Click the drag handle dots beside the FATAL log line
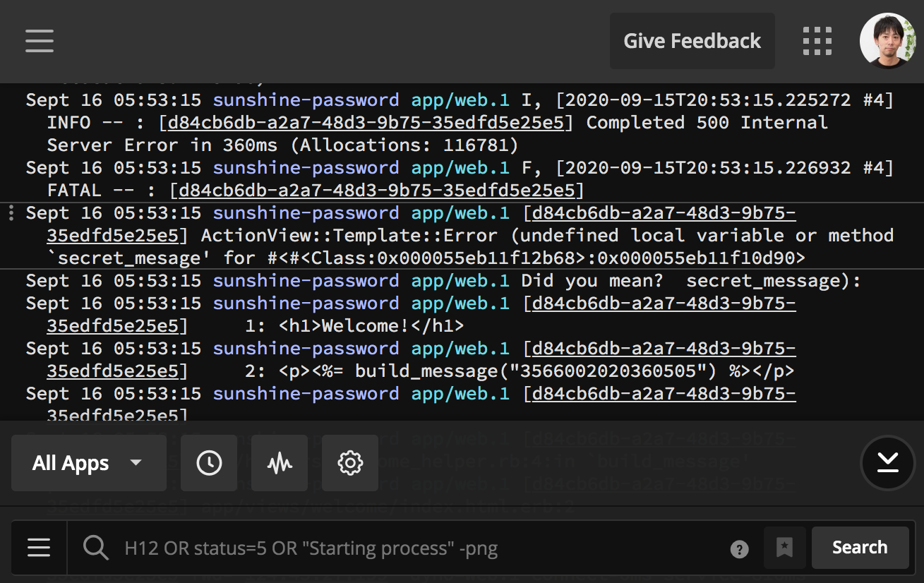The height and width of the screenshot is (583, 924). 11,213
